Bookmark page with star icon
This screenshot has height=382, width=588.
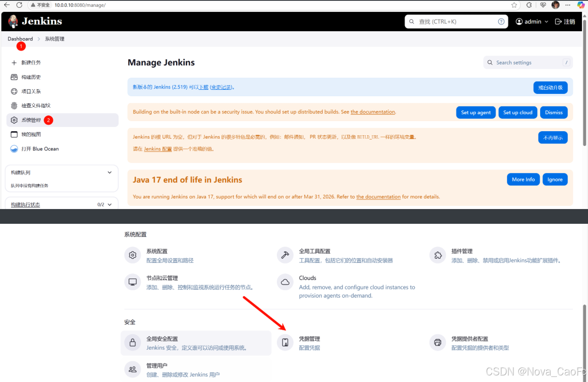pyautogui.click(x=514, y=5)
